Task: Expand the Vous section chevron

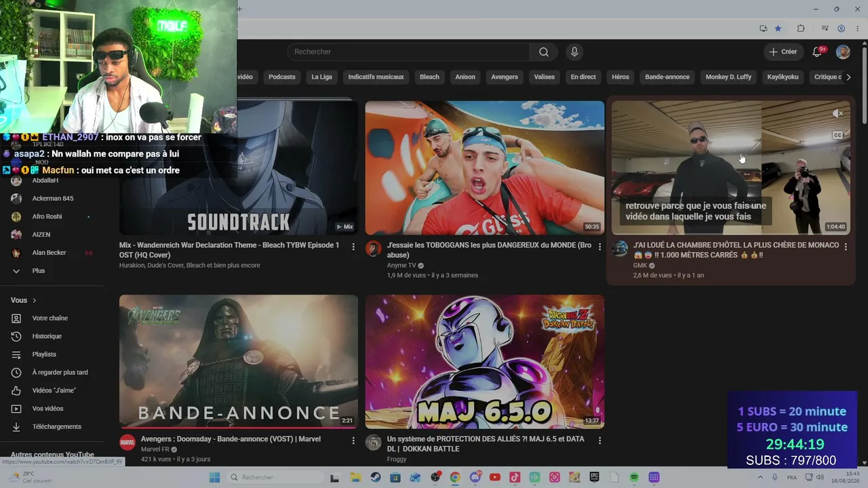Action: click(35, 300)
